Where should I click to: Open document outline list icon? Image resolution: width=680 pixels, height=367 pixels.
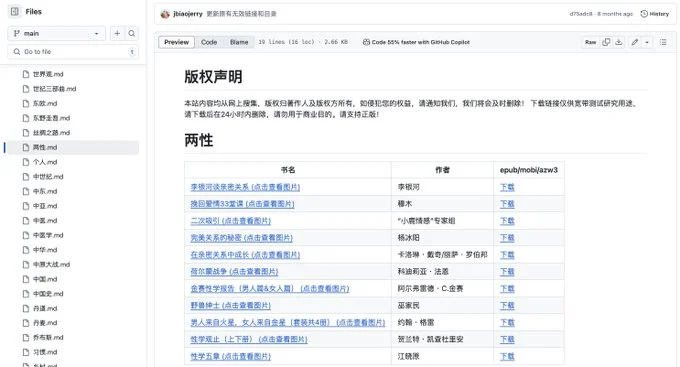click(663, 42)
